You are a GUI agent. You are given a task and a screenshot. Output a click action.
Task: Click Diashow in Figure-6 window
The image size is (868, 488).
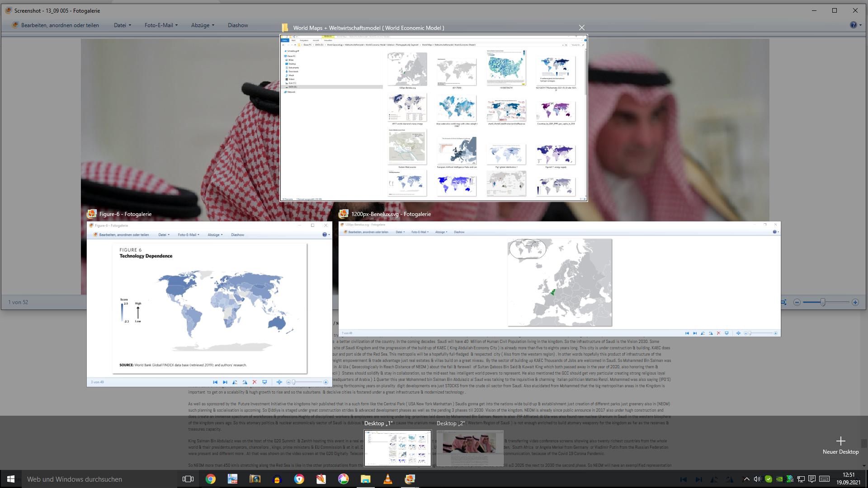pyautogui.click(x=238, y=235)
